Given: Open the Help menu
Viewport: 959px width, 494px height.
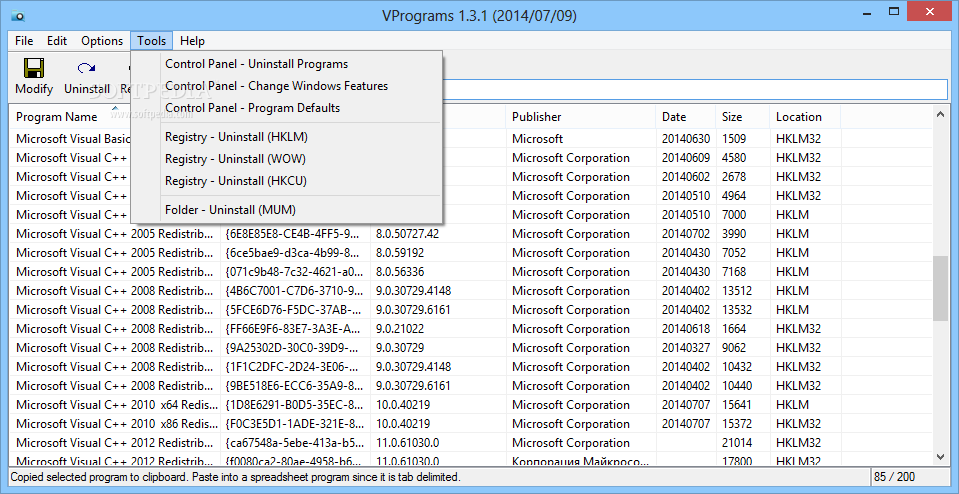Looking at the screenshot, I should (193, 41).
